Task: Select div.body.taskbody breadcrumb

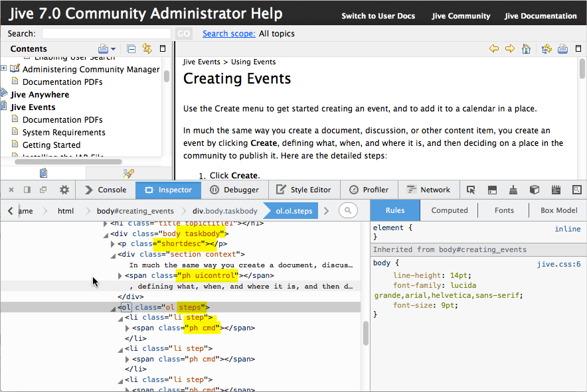Action: point(224,211)
